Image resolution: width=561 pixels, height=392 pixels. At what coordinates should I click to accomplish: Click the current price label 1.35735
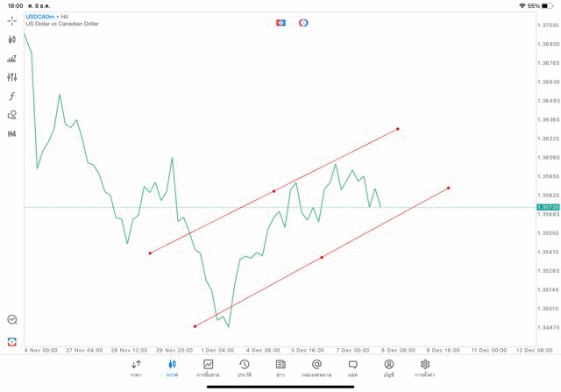click(x=547, y=207)
